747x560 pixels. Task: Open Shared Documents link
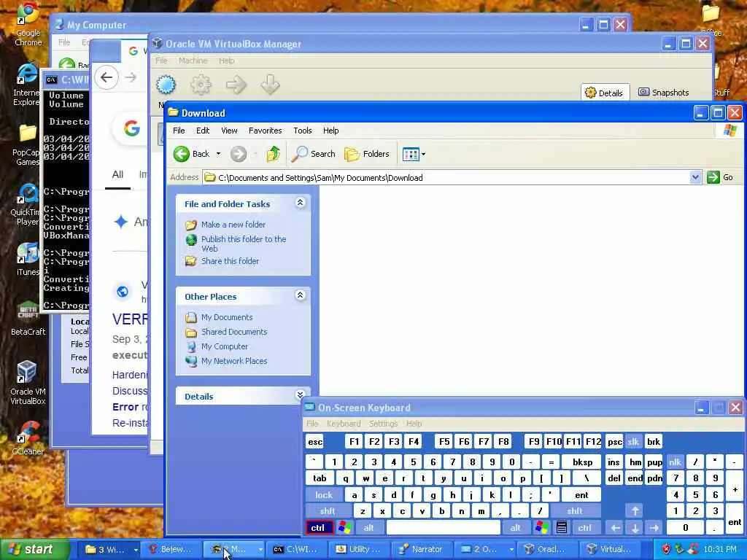pyautogui.click(x=234, y=332)
